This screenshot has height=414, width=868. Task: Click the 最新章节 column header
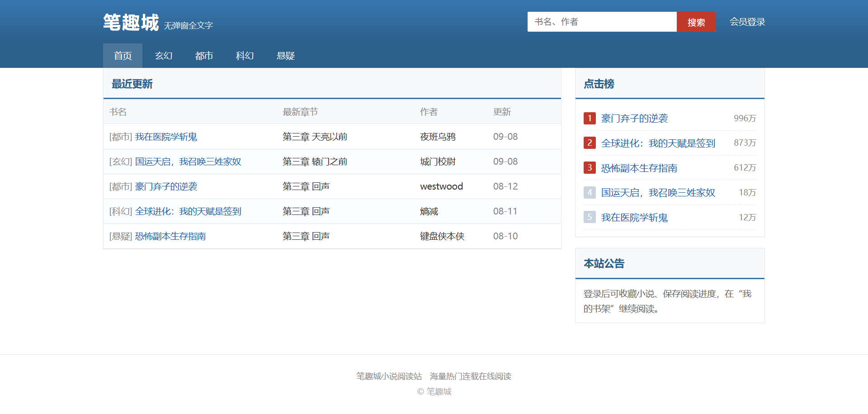click(x=300, y=112)
